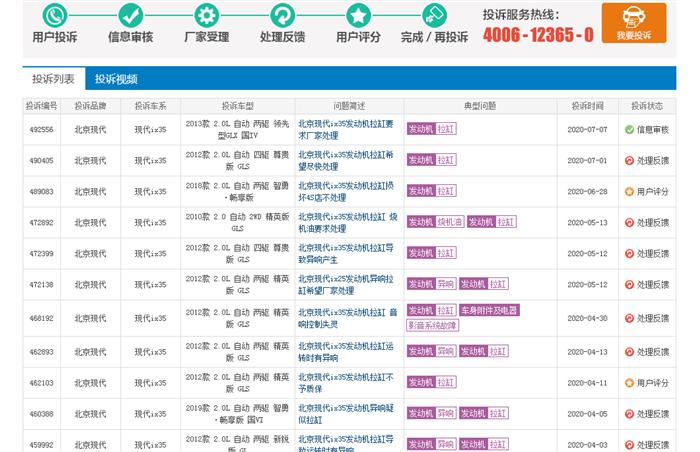Viewport: 700px width, 452px height.
Task: Click the 投诉编号 column header
Action: [x=42, y=106]
